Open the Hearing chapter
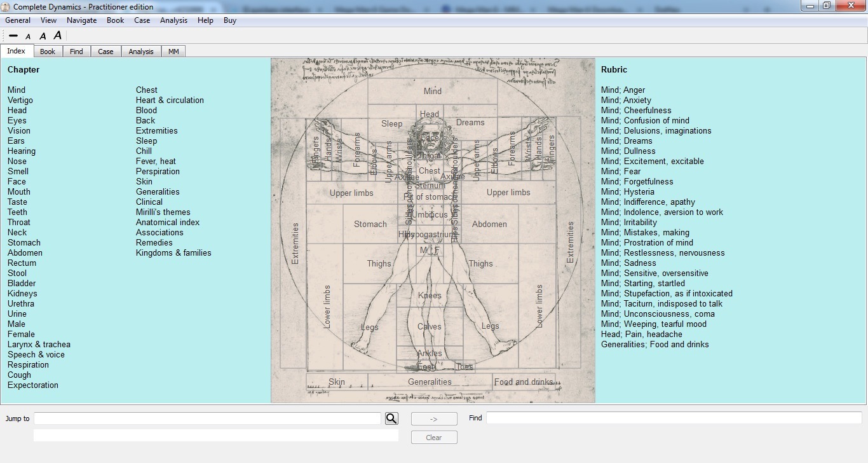 pos(22,151)
